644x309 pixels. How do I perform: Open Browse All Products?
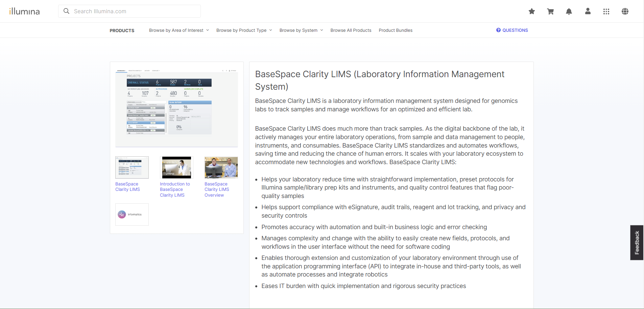351,30
